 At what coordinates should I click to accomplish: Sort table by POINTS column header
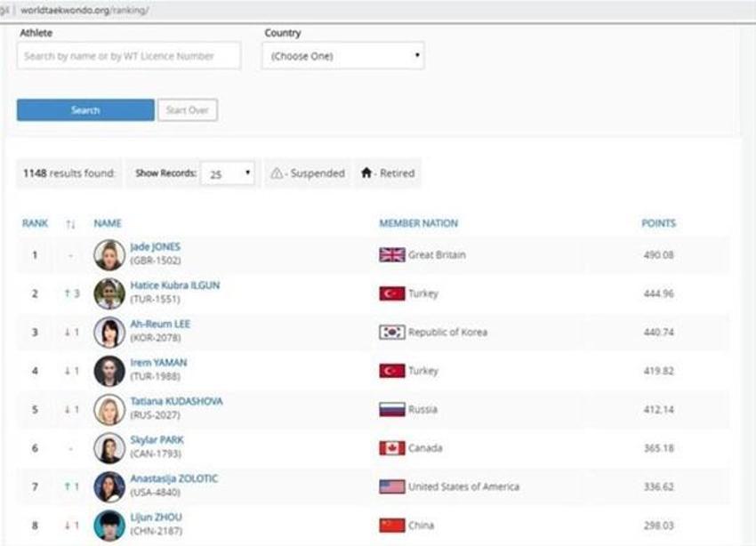[x=658, y=223]
